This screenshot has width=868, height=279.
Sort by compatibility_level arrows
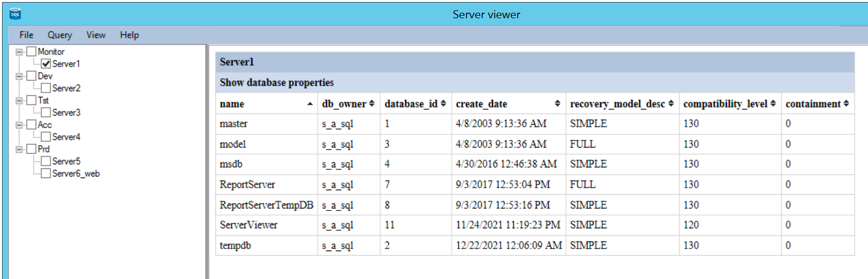773,103
